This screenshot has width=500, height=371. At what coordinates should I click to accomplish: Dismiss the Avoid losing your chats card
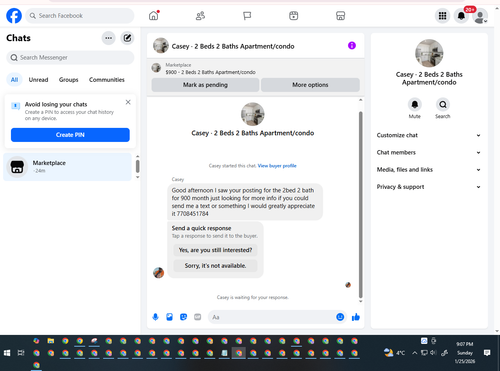(128, 102)
